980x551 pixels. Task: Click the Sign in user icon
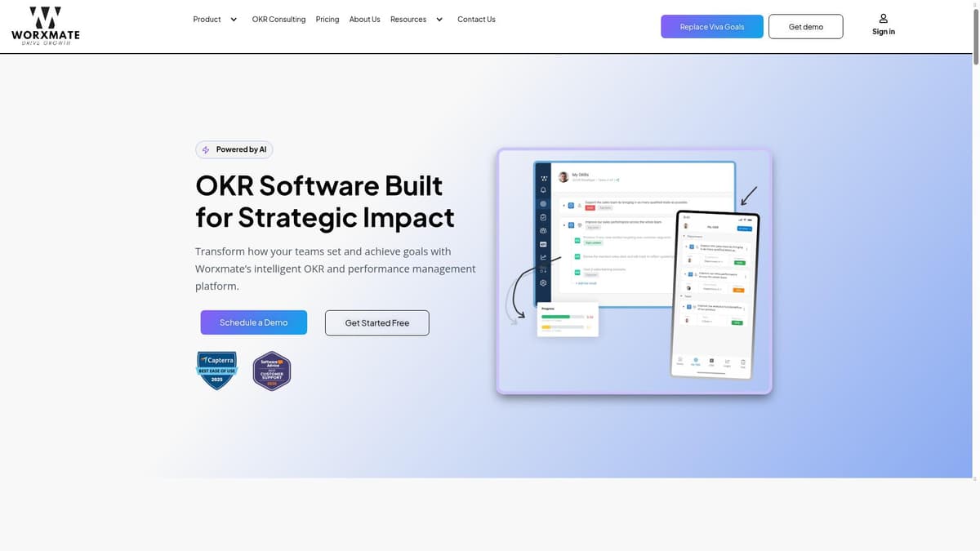884,18
